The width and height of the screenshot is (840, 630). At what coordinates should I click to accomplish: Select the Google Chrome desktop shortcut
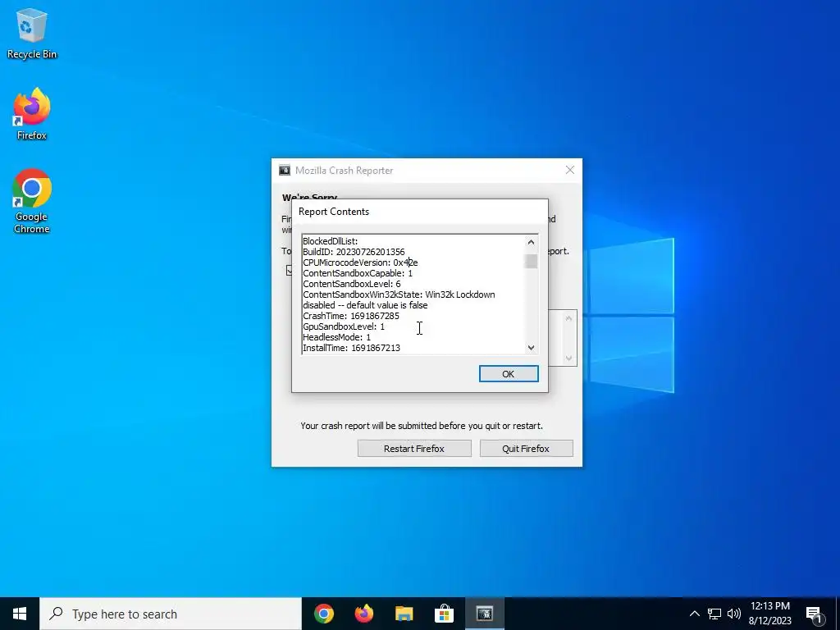pyautogui.click(x=32, y=201)
